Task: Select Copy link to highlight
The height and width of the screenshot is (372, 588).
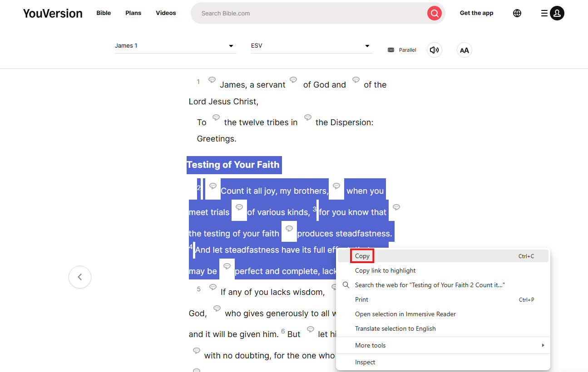Action: pos(385,270)
